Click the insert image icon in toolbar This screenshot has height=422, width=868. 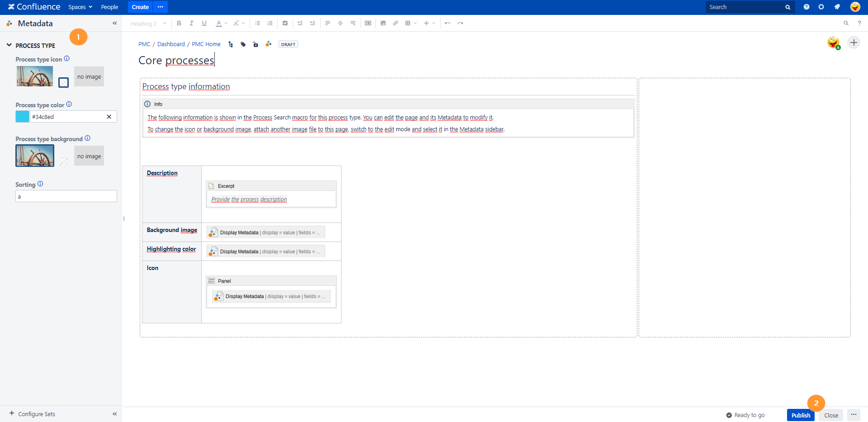coord(383,23)
